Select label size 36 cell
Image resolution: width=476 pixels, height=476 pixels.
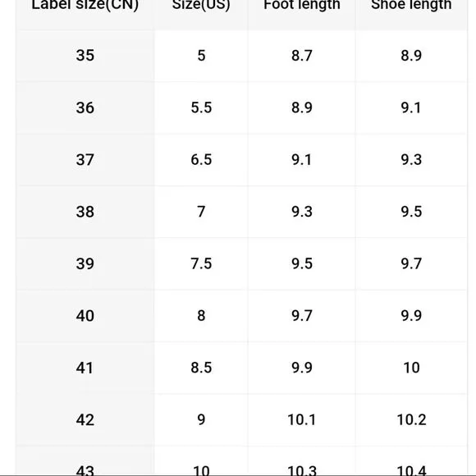pyautogui.click(x=85, y=108)
